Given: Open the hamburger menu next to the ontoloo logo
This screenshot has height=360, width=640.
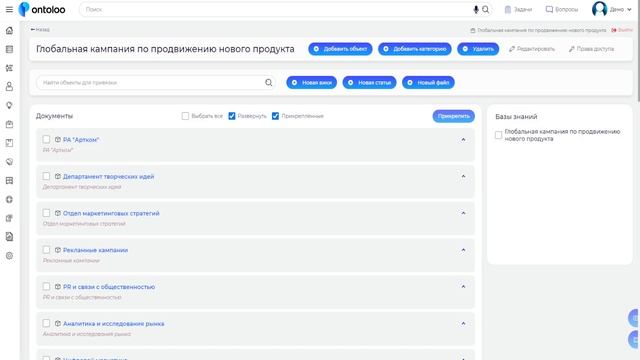Looking at the screenshot, I should (x=9, y=9).
